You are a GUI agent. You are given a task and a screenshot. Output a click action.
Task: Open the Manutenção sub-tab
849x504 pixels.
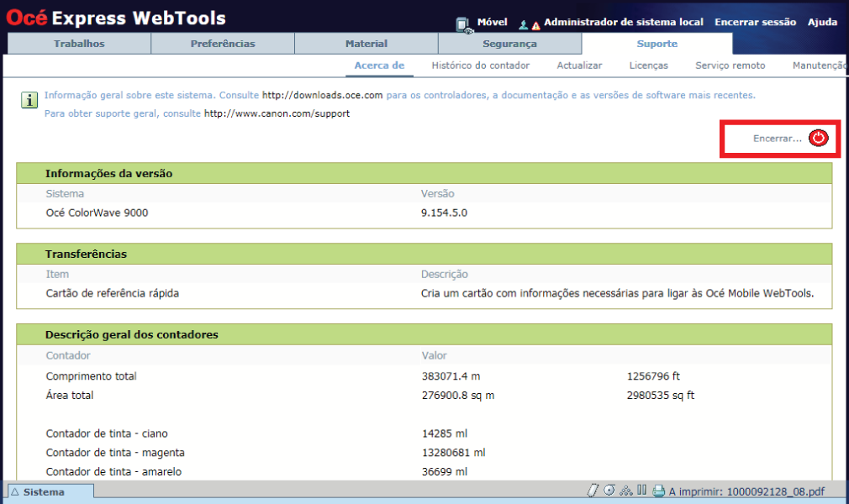click(x=820, y=66)
